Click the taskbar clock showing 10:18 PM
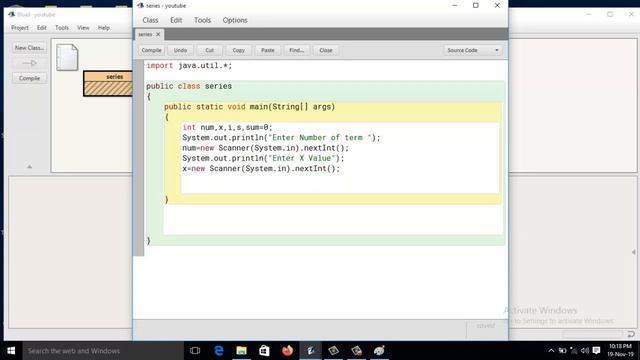This screenshot has width=640, height=360. pyautogui.click(x=620, y=350)
